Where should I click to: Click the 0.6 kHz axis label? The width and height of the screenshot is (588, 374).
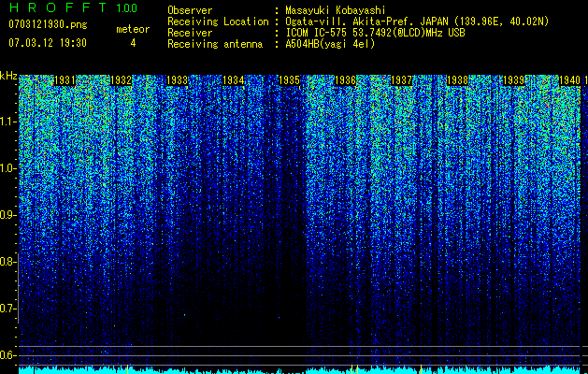pos(7,355)
